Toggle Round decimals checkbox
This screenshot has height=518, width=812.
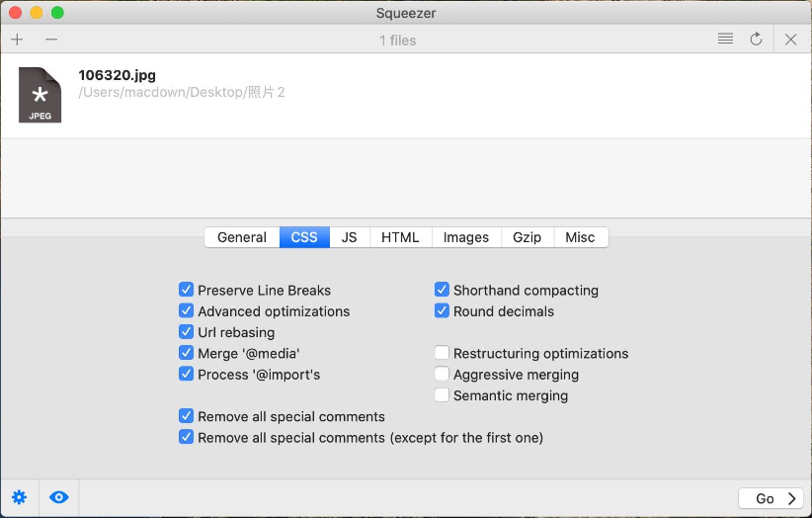point(442,310)
